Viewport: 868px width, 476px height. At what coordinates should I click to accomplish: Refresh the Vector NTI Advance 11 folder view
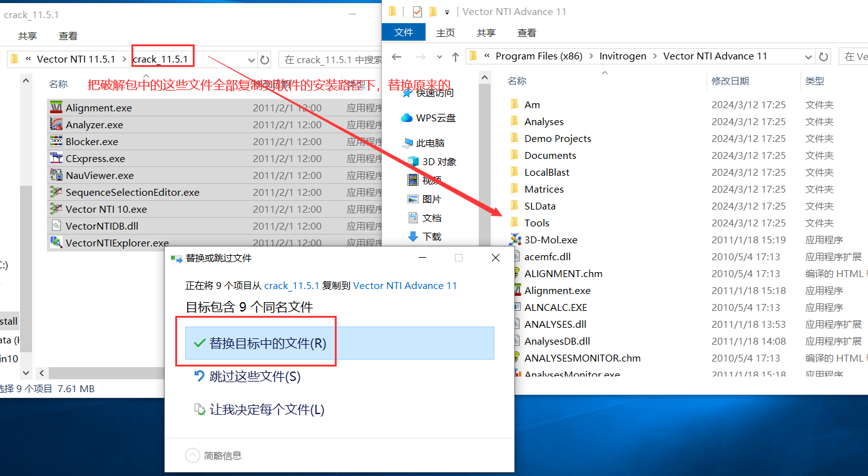coord(824,56)
